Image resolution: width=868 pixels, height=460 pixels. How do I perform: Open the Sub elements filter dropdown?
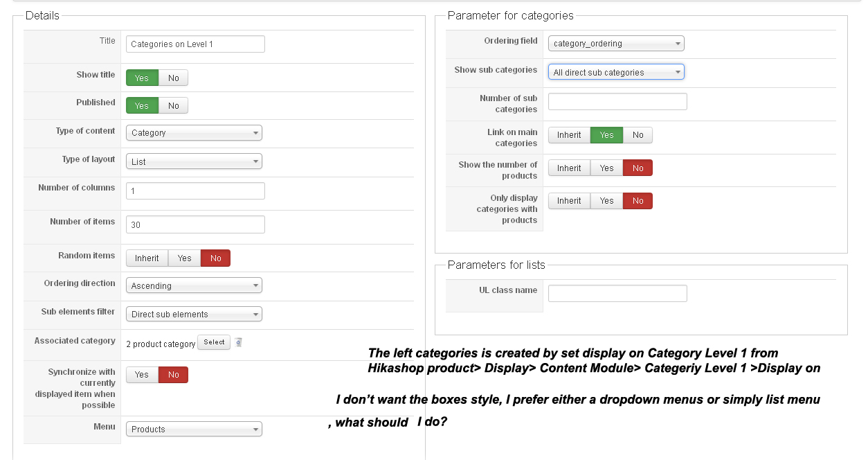pyautogui.click(x=194, y=314)
